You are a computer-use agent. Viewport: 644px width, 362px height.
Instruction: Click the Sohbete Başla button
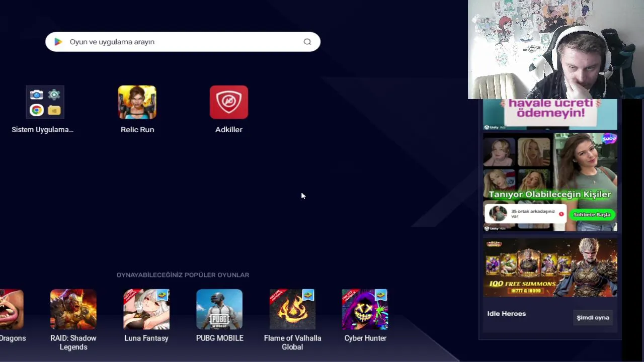(x=592, y=215)
